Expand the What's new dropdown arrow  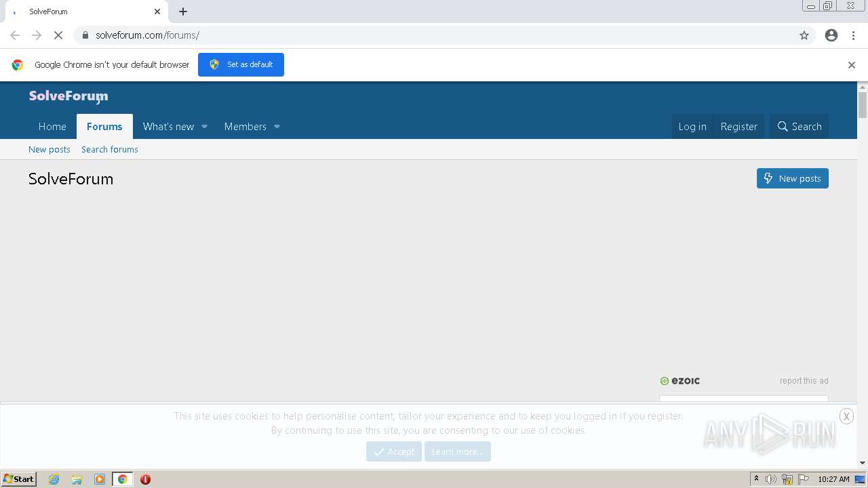204,127
